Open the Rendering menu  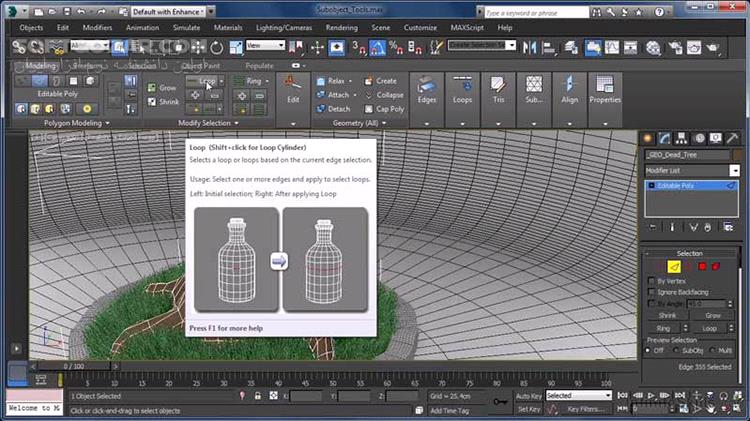[x=342, y=28]
